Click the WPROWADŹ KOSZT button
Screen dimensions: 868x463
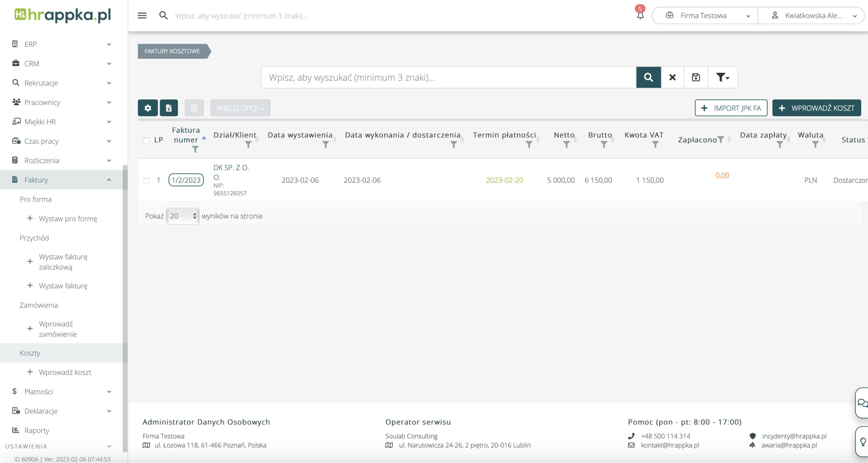816,108
